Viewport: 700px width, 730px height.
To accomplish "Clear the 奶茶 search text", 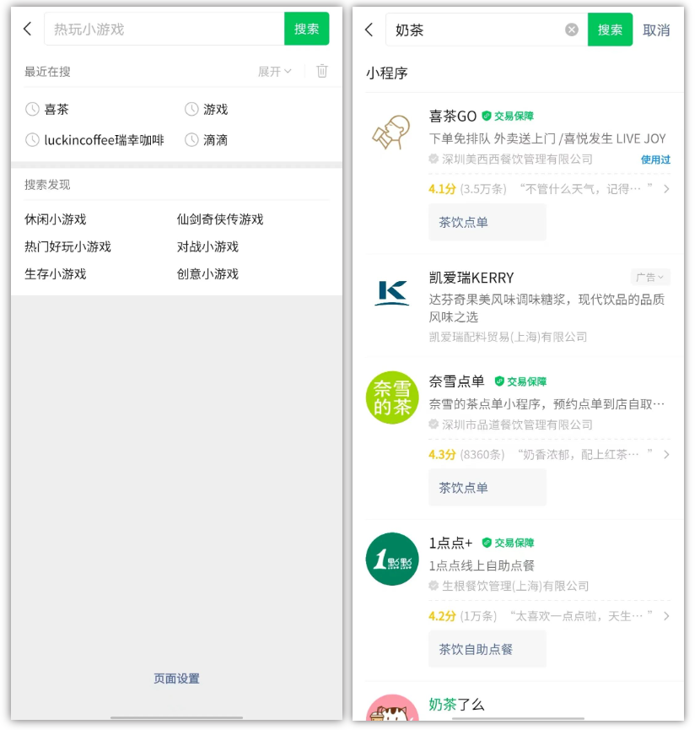I will (x=572, y=30).
